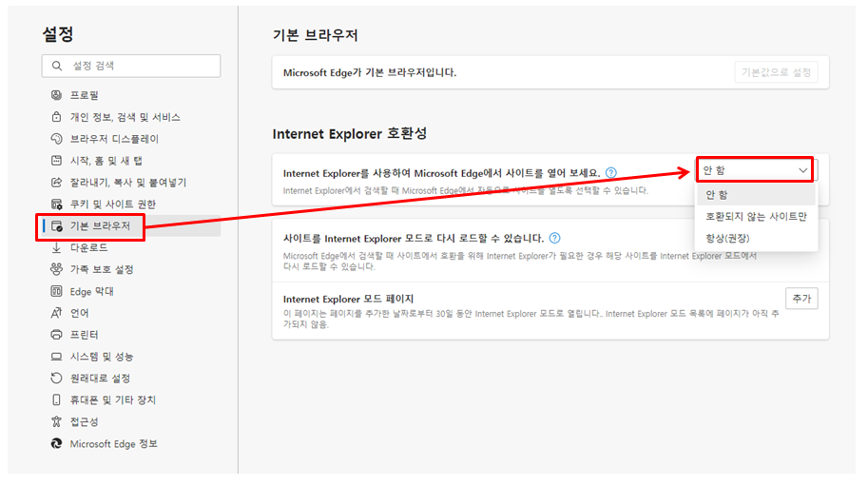Click the lock icon beside 개인 정보, 검색 및 서비스

[x=56, y=117]
